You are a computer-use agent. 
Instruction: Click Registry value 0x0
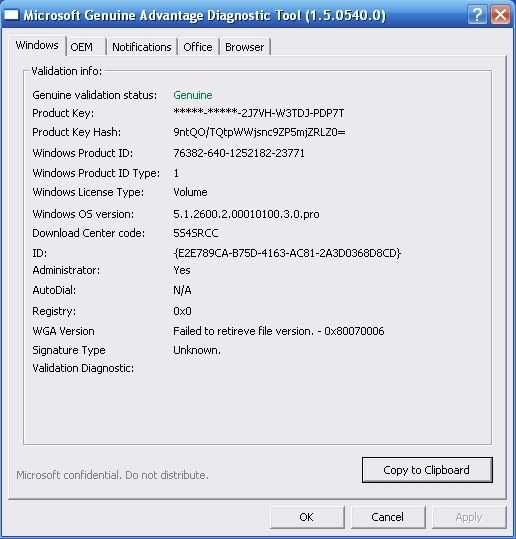tap(182, 311)
